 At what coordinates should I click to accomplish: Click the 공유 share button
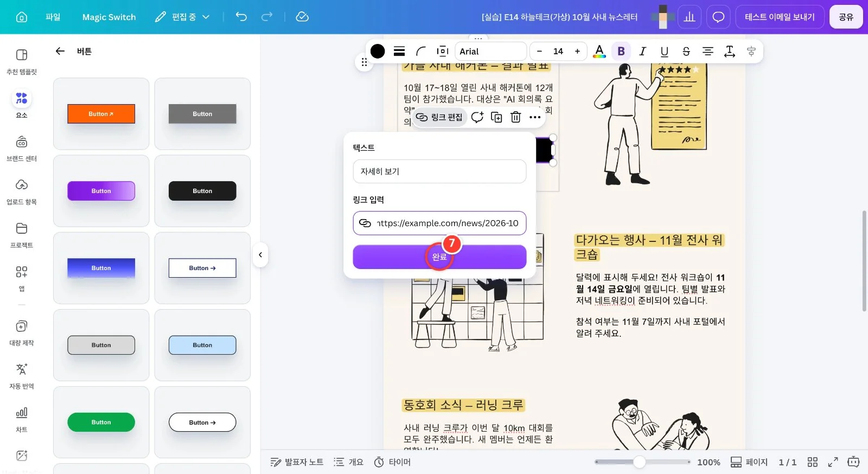(846, 17)
